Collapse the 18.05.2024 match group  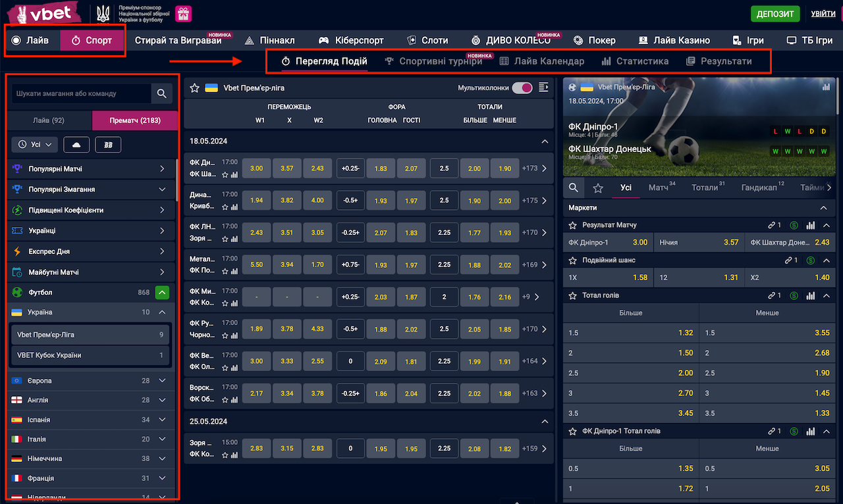(x=544, y=141)
